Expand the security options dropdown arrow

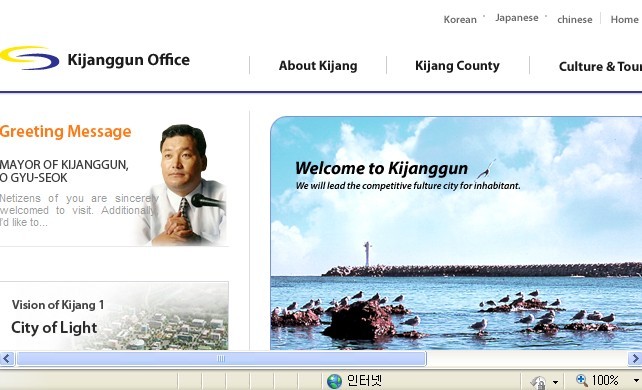coord(555,382)
